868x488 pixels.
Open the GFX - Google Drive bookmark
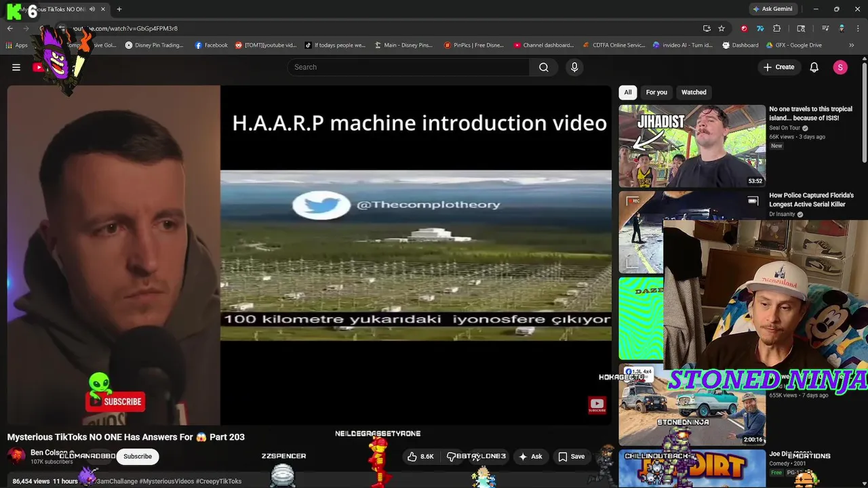coord(794,45)
